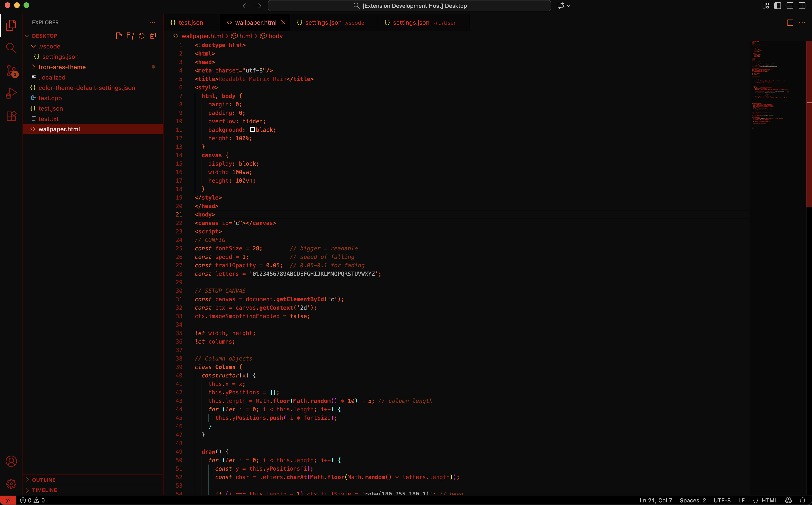
Task: Toggle bottom panel visibility
Action: [x=790, y=6]
